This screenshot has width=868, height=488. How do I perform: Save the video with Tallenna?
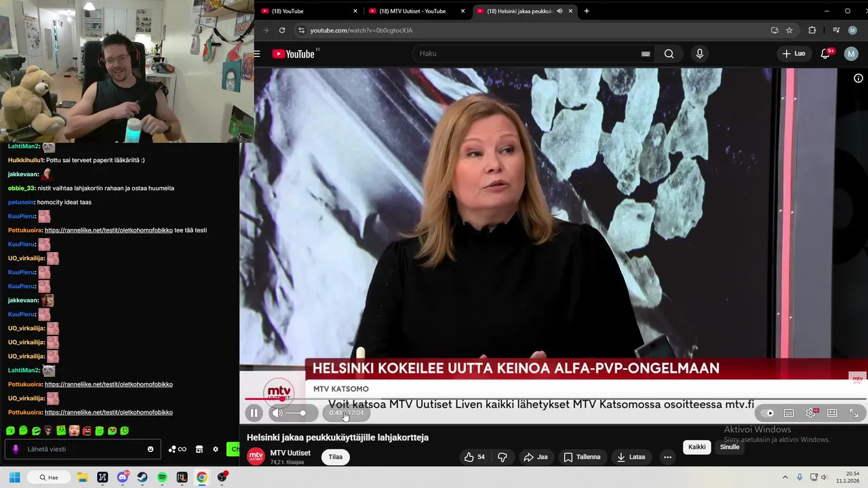(583, 457)
